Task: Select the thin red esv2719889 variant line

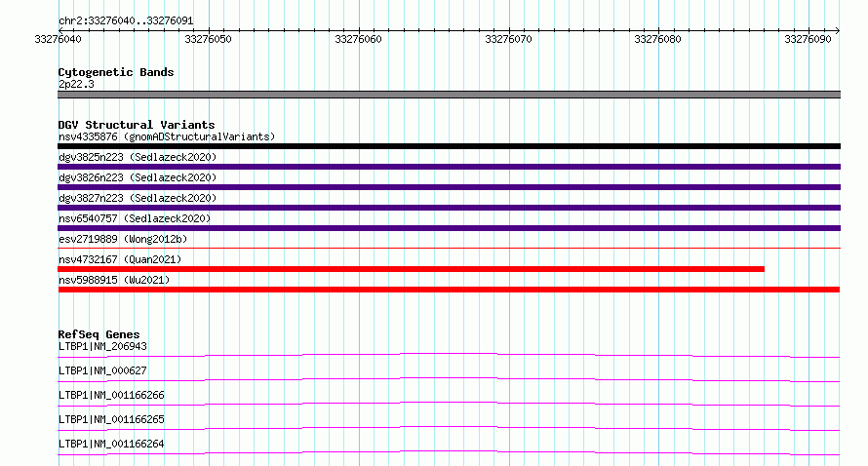Action: click(449, 248)
